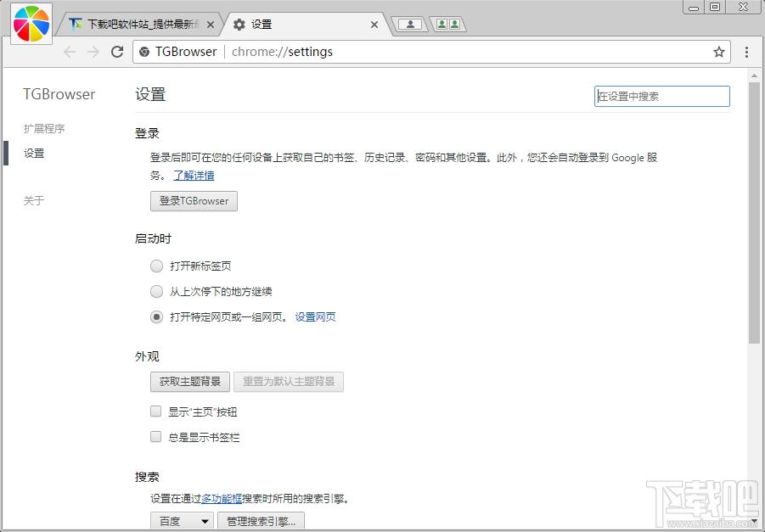
Task: Open the 多功能框 link
Action: 222,499
